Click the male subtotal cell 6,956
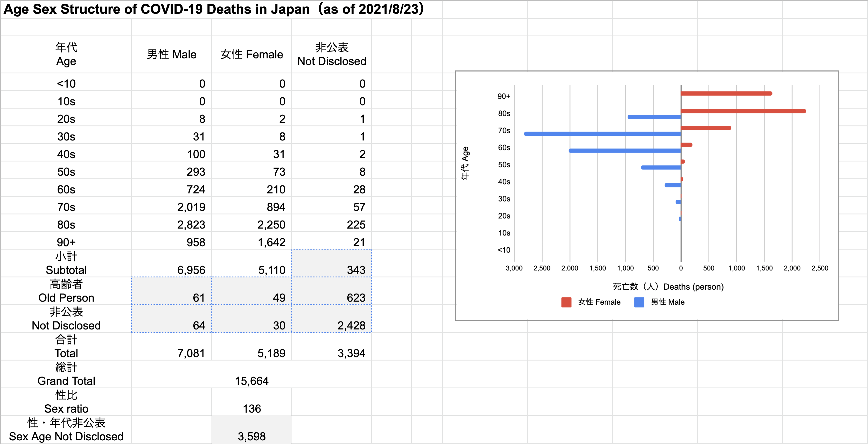868x444 pixels. click(x=172, y=263)
